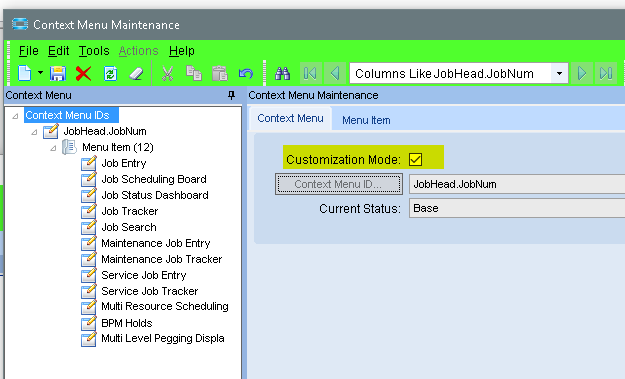Viewport: 625px width, 379px height.
Task: Open the Columns Like JobHead.JobNum dropdown
Action: click(x=559, y=73)
